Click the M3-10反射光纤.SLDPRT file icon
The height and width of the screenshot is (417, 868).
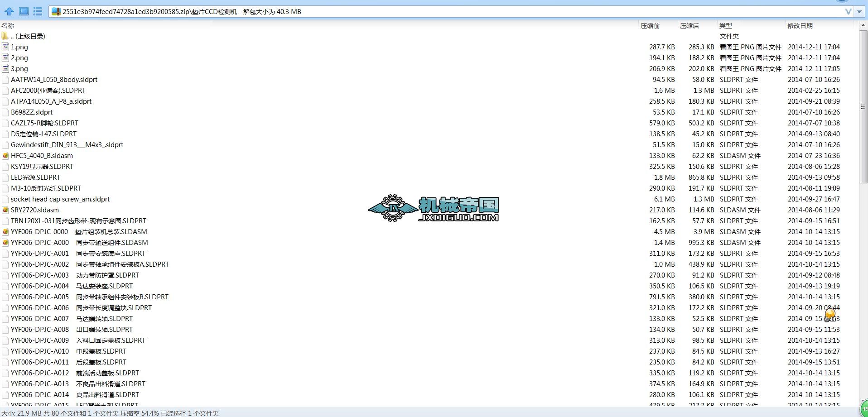(5, 188)
